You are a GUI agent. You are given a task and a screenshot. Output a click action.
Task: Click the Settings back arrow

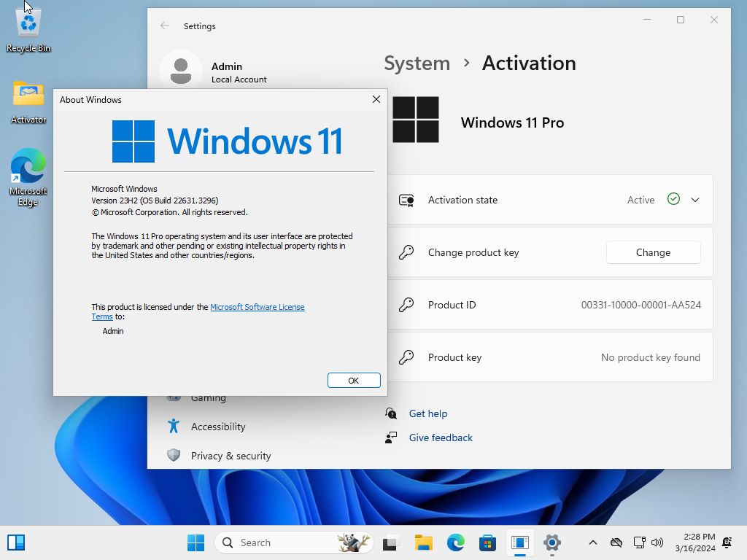pos(165,26)
